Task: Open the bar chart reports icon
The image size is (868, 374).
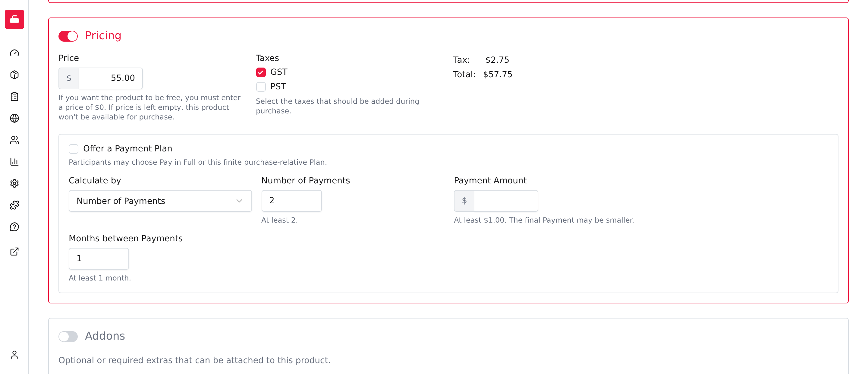Action: [14, 162]
